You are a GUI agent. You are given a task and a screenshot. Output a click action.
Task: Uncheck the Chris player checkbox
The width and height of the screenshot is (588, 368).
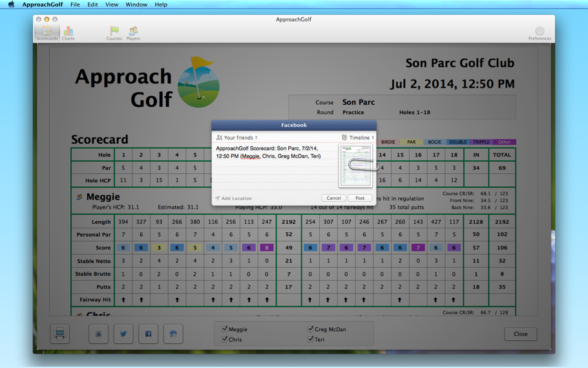[x=224, y=339]
